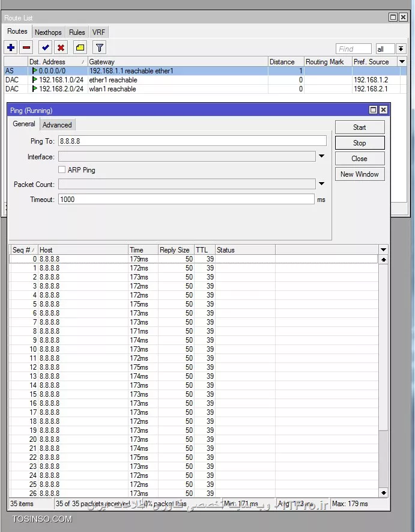
Task: Select ping result row Seq 20
Action: tap(193, 439)
